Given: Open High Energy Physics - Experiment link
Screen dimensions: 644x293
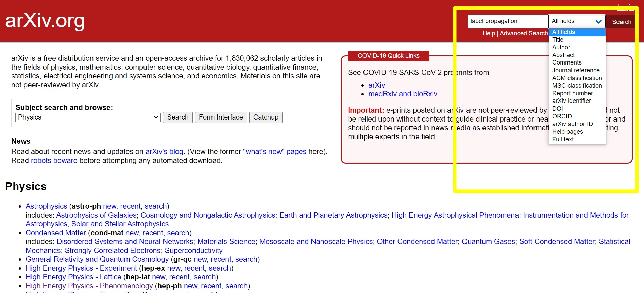Looking at the screenshot, I should tap(81, 268).
